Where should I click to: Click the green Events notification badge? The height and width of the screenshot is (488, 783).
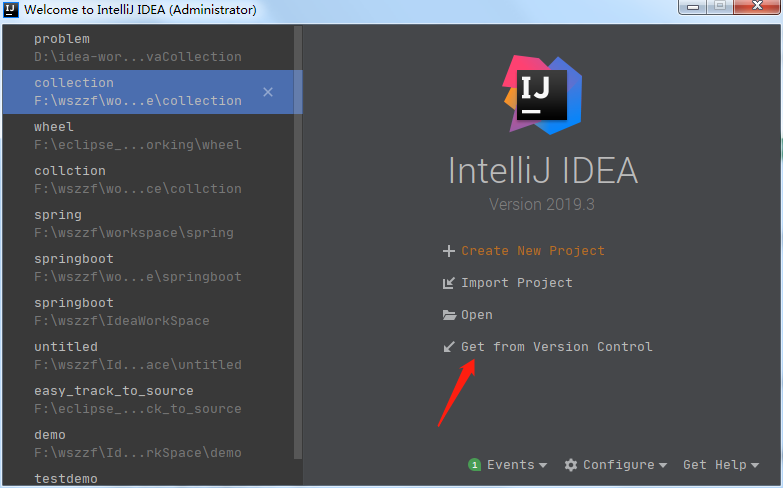coord(475,465)
